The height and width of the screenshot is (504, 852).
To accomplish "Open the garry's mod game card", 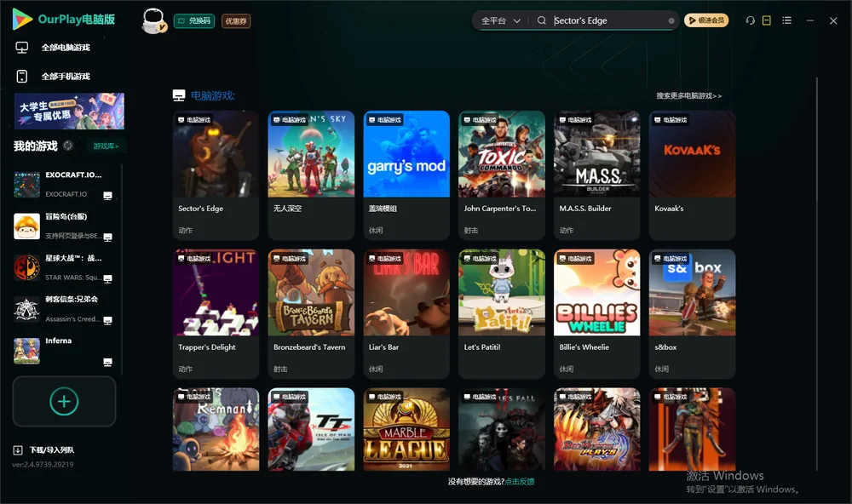I will click(406, 175).
